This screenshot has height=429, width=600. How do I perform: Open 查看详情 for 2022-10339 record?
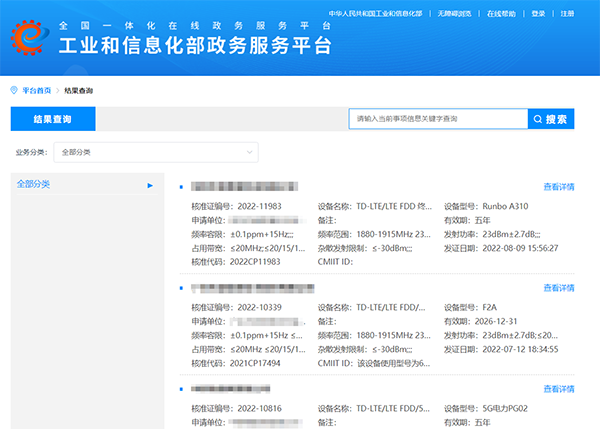pos(558,288)
